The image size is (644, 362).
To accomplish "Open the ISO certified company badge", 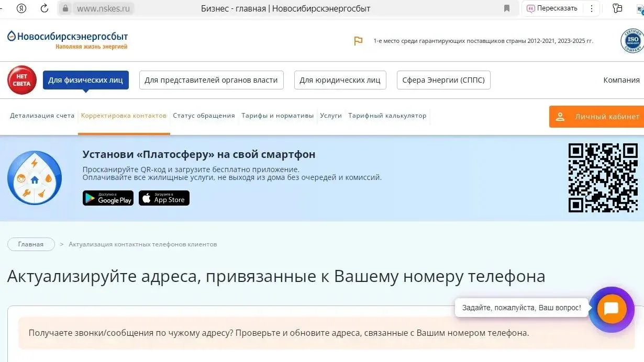I will pyautogui.click(x=632, y=41).
